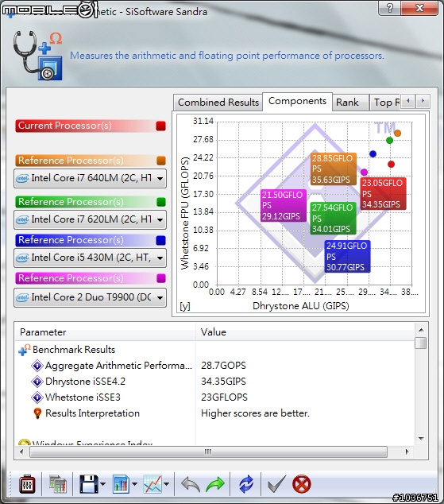Click the stethoscope module icon in header
The width and height of the screenshot is (444, 504).
tap(37, 56)
